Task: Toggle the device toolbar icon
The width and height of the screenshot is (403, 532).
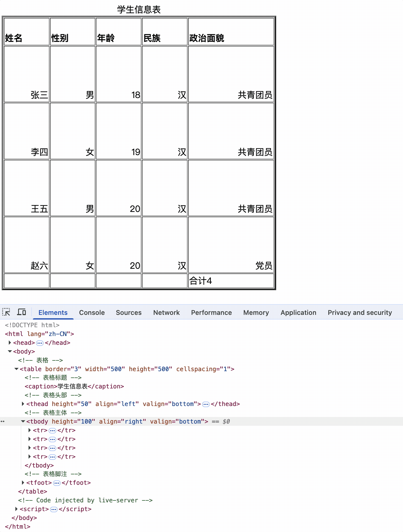Action: point(21,312)
